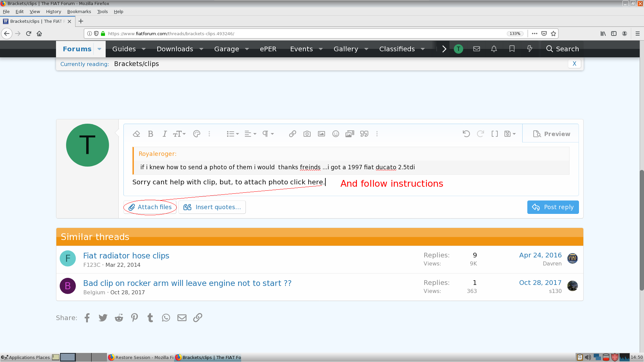The height and width of the screenshot is (362, 644).
Task: Open more insert options ellipsis after quote
Action: pos(377,134)
